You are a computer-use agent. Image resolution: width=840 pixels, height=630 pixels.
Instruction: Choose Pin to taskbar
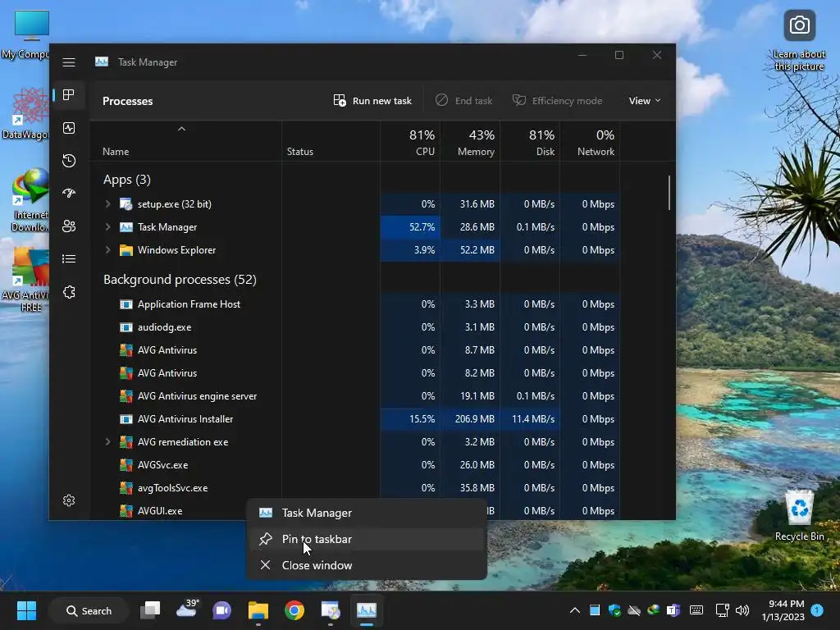(367, 539)
